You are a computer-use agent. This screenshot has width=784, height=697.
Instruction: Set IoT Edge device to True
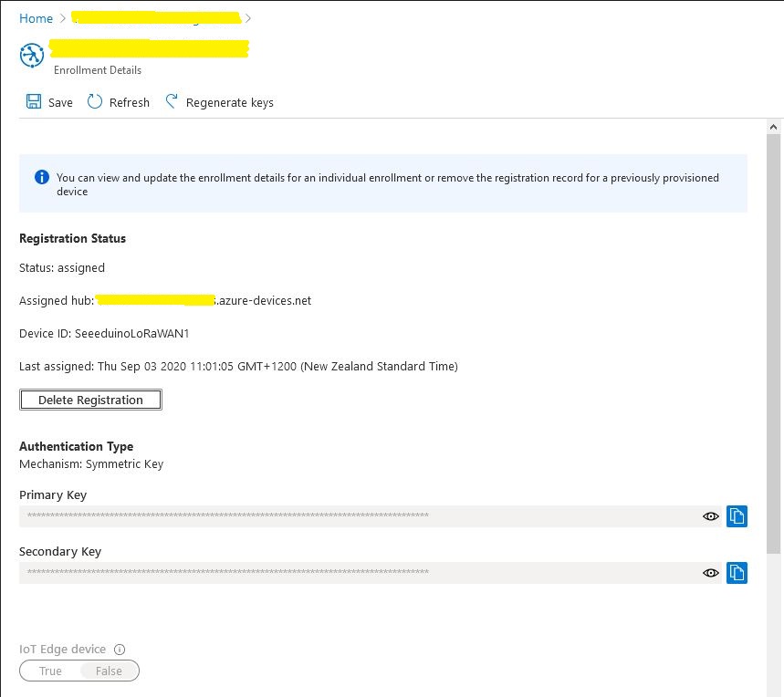pos(50,671)
